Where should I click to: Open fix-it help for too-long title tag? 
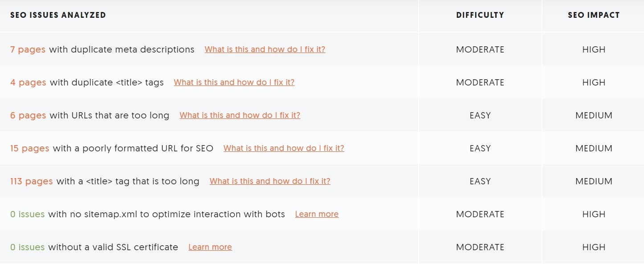click(270, 181)
